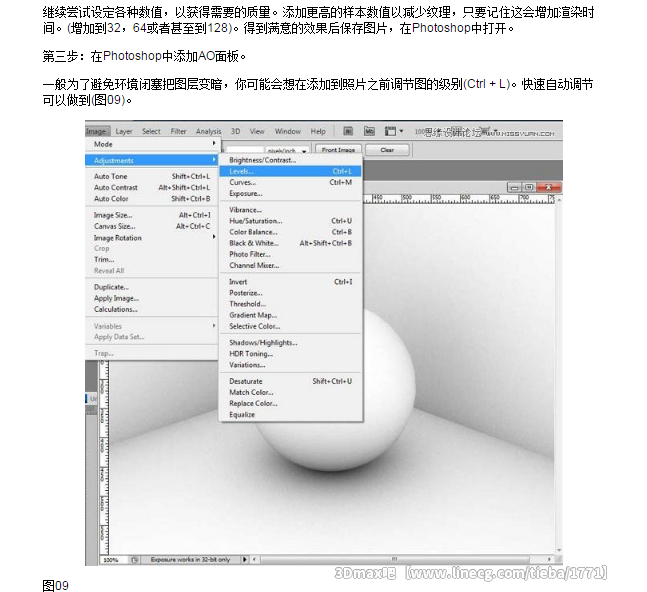Open the View menu
The width and height of the screenshot is (647, 592).
tap(257, 131)
